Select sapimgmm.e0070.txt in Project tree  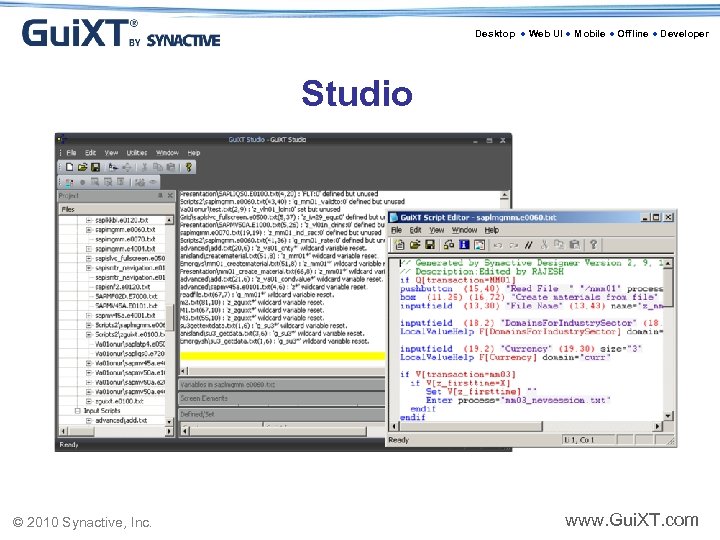[125, 239]
